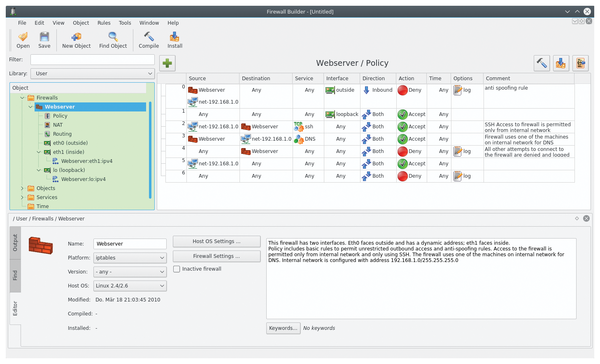Image resolution: width=600 pixels, height=364 pixels.
Task: Click inside the firewall description comment box
Action: (421, 279)
